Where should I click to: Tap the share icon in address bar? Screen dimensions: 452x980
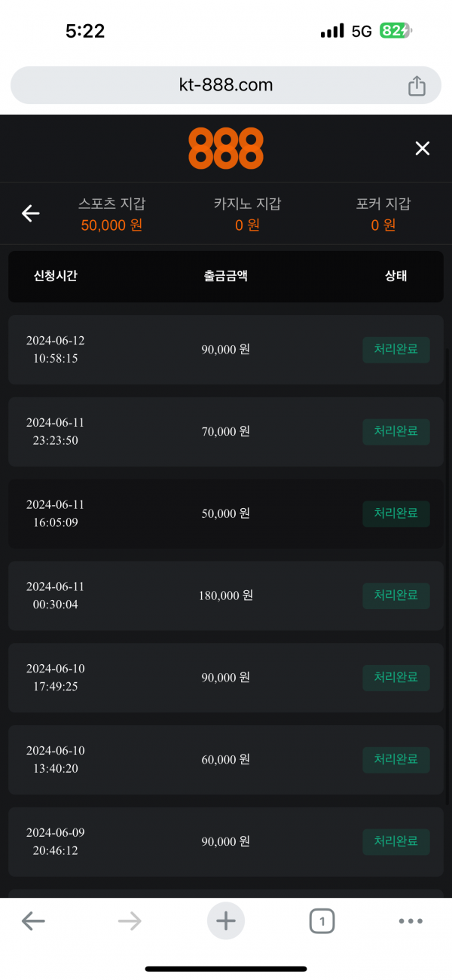click(417, 86)
